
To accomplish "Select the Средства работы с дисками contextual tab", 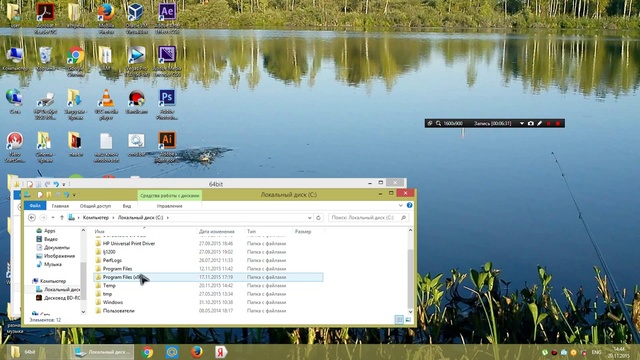I will point(170,196).
